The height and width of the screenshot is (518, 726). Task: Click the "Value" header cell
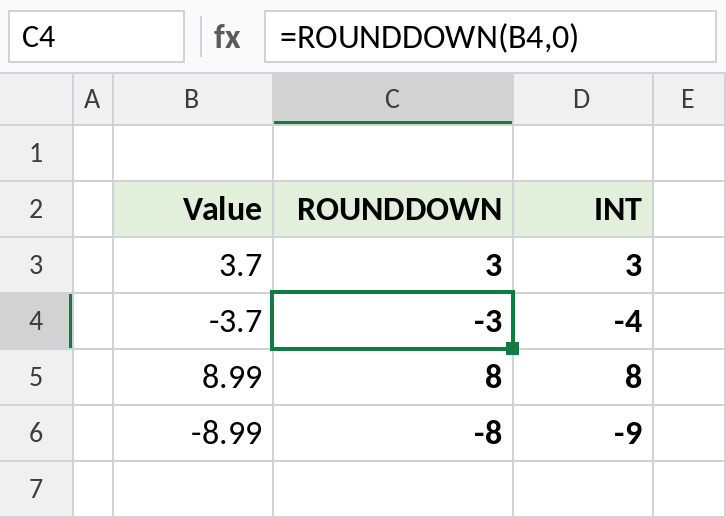pos(193,209)
